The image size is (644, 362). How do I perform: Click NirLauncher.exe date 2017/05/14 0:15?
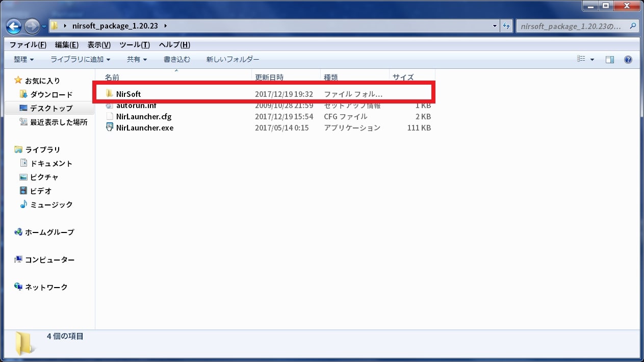(x=282, y=128)
